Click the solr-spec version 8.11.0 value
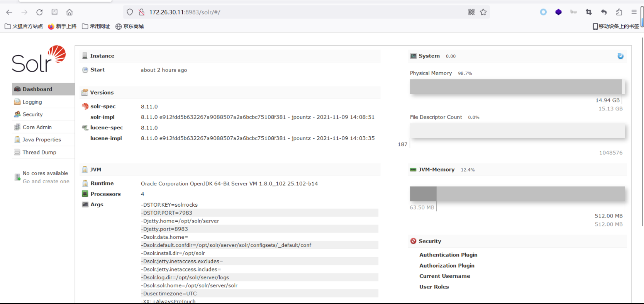 tap(149, 107)
